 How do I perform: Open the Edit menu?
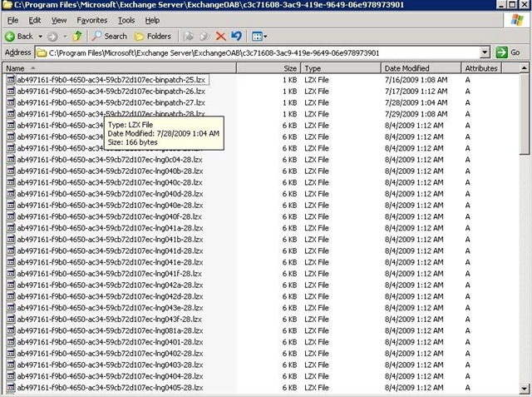35,20
